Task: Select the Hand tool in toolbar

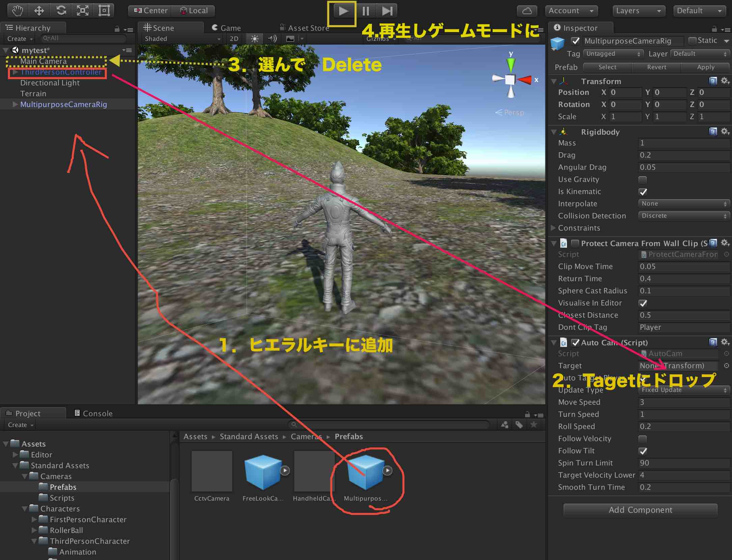Action: pyautogui.click(x=18, y=11)
